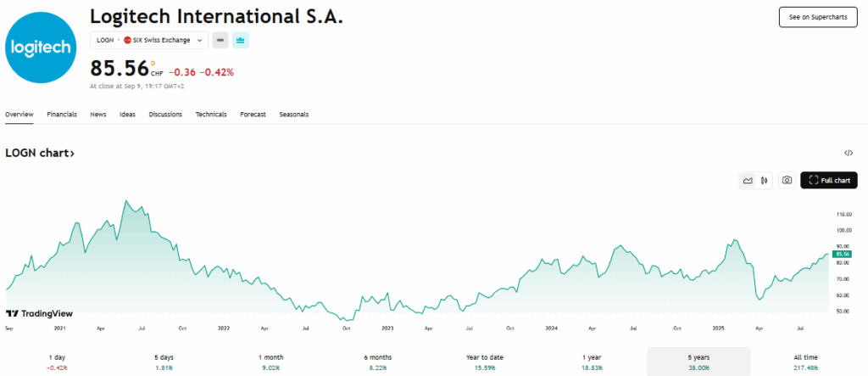
Task: Open the Full chart button
Action: [829, 180]
